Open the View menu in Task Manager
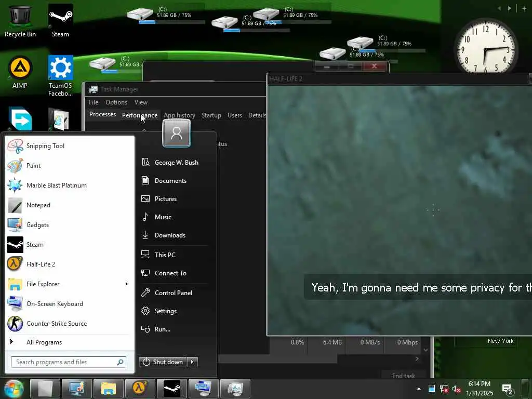The height and width of the screenshot is (399, 532). [141, 102]
